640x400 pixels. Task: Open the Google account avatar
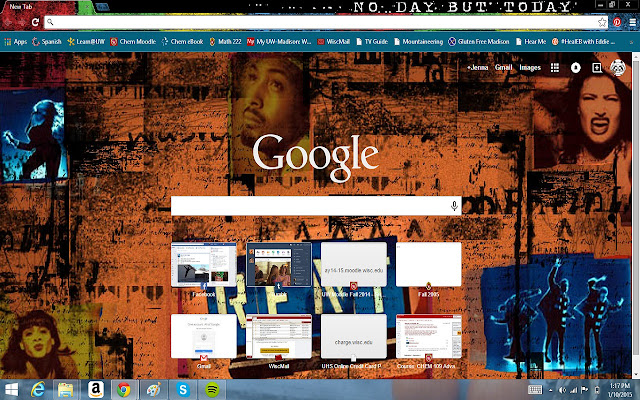(618, 68)
